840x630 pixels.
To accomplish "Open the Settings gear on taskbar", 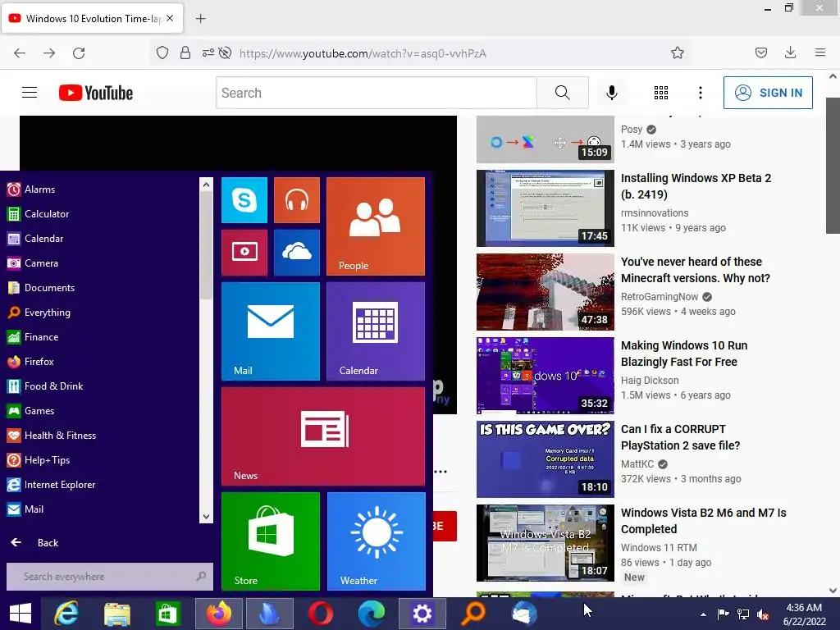I will 422,614.
